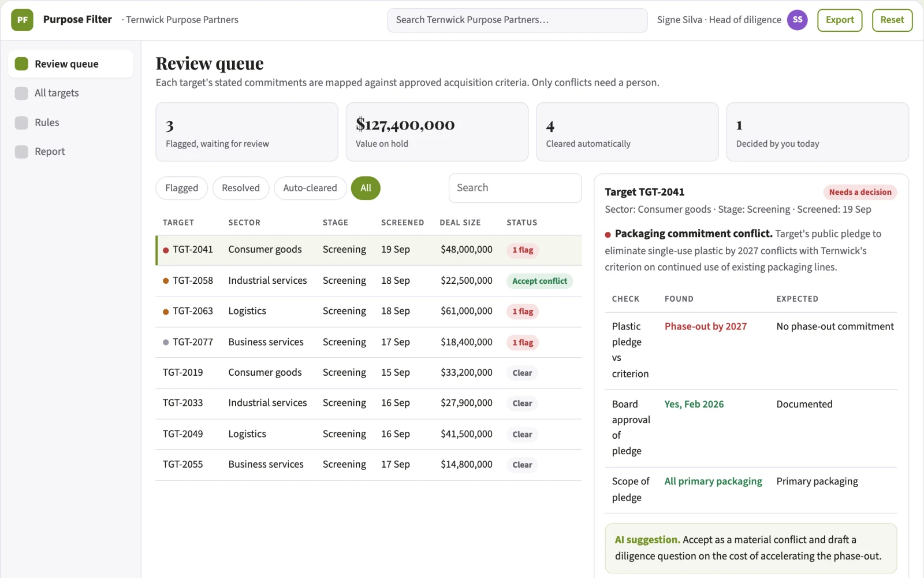Viewport: 924px width, 578px height.
Task: Click the Packaging commitment conflict heading
Action: click(694, 234)
